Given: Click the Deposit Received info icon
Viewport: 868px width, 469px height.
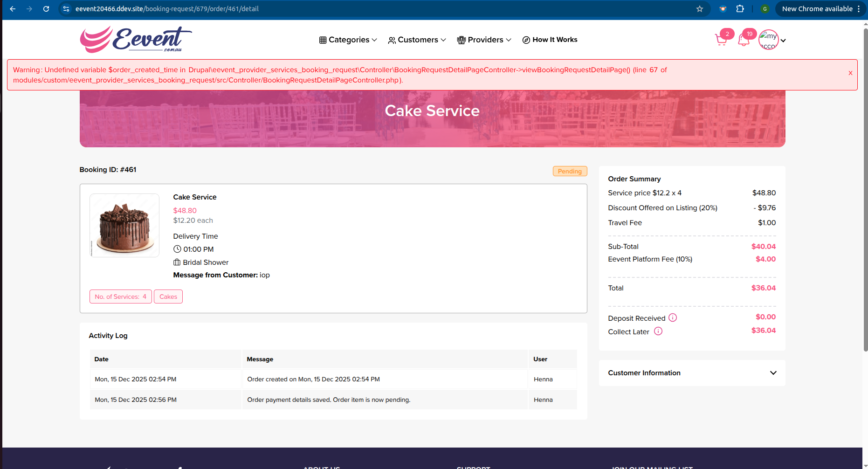Looking at the screenshot, I should (673, 317).
